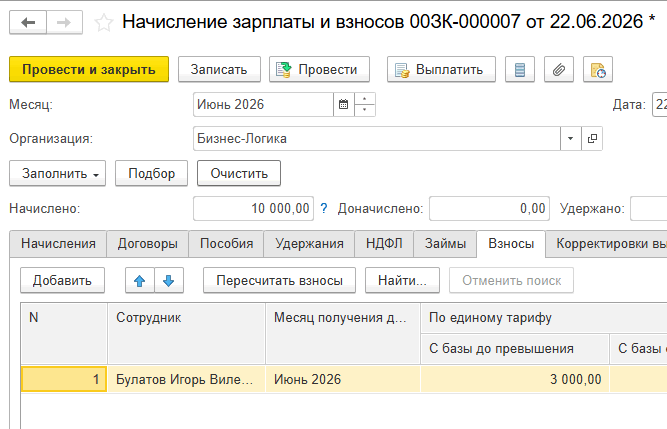Viewport: 667px width, 429px height.
Task: Open organization details icon next to Бизнес-Логика
Action: pyautogui.click(x=592, y=139)
